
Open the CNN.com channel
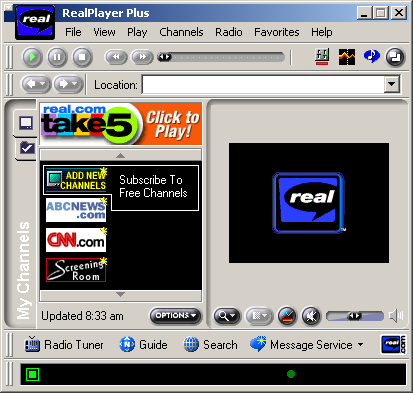tap(76, 240)
